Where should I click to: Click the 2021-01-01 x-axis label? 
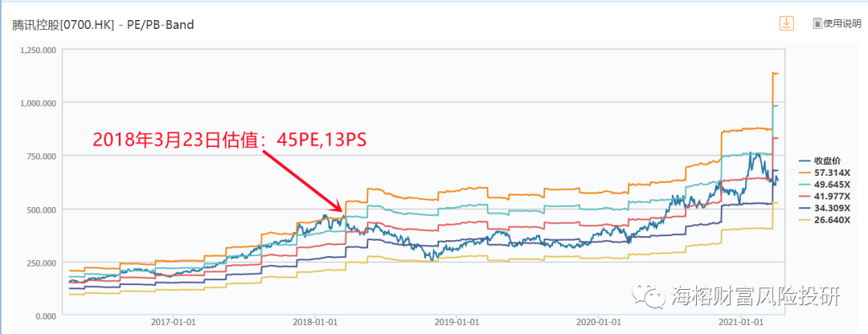(739, 322)
